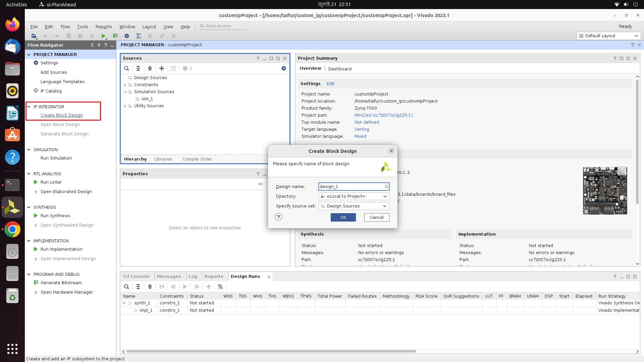Expand the Constraints folder
The width and height of the screenshot is (644, 362).
(x=125, y=85)
